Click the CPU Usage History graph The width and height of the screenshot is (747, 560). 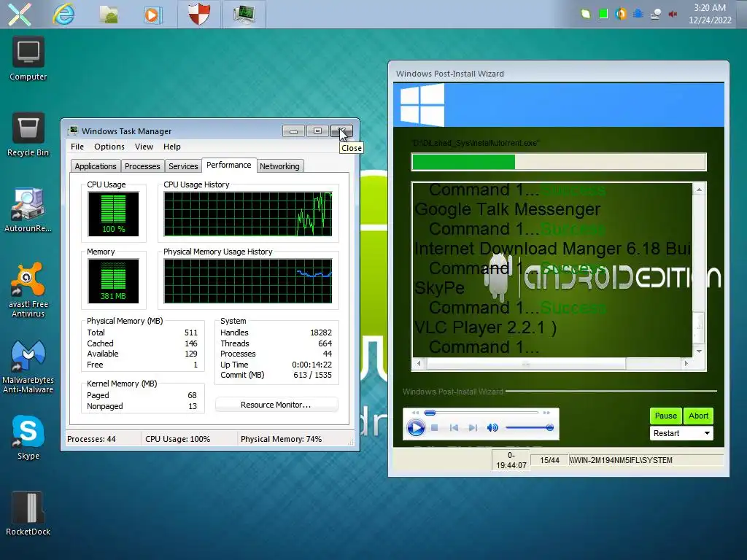248,214
